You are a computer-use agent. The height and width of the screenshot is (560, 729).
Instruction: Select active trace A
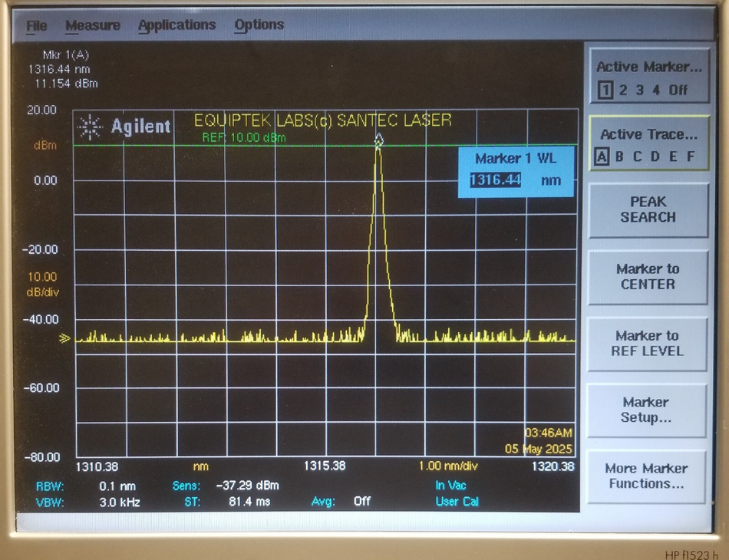[602, 156]
